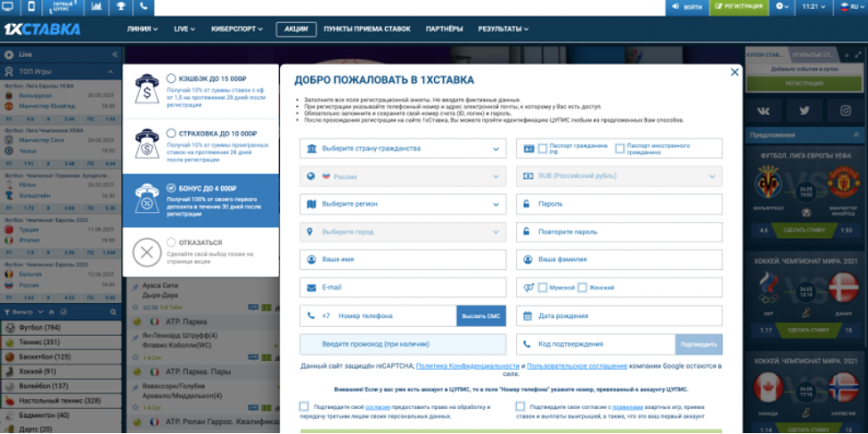Click the ВОЙТИ login button
The width and height of the screenshot is (868, 434).
(687, 6)
